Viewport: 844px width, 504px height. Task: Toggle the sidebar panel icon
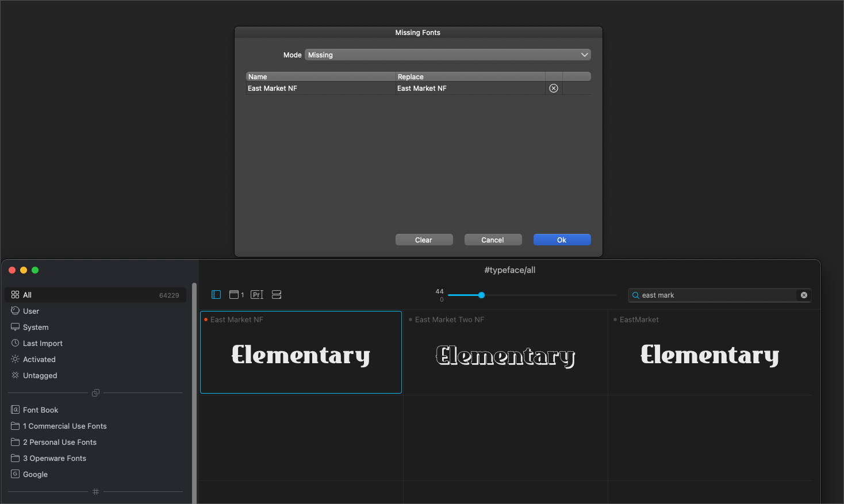tap(216, 295)
